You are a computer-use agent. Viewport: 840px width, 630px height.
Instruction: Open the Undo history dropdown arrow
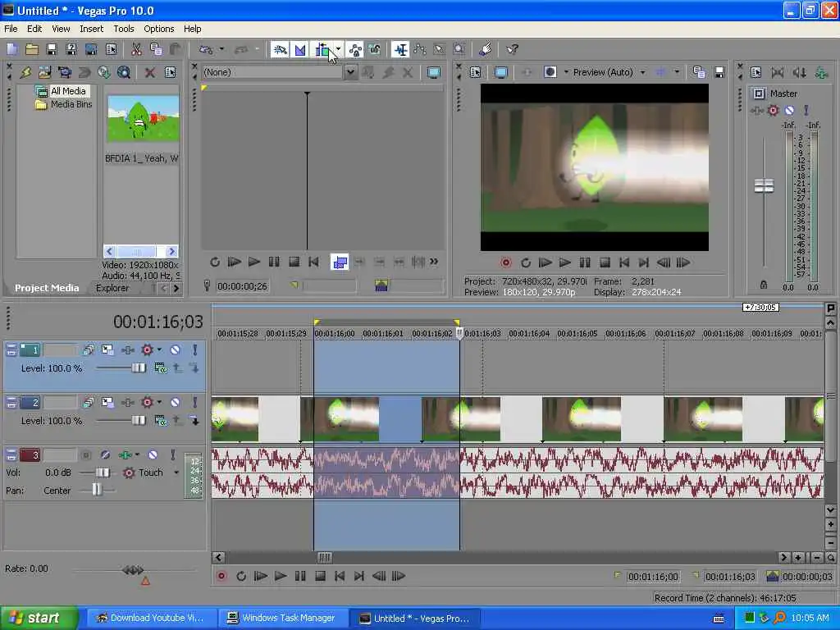221,50
